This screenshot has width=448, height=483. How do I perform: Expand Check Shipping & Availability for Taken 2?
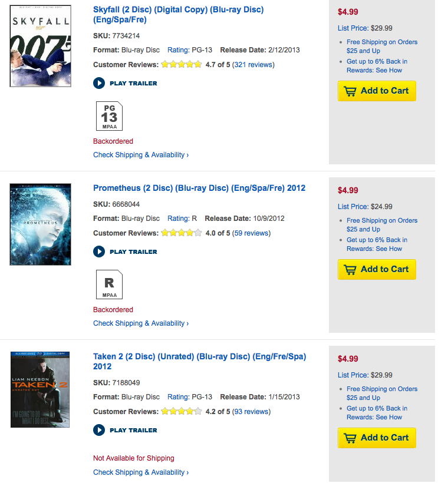[x=141, y=472]
